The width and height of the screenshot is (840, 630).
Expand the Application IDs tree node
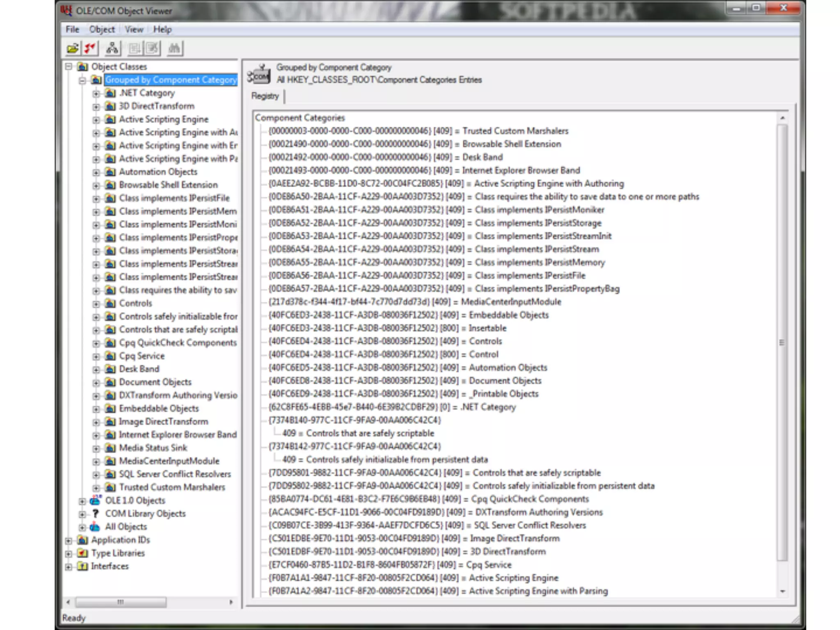(x=69, y=540)
